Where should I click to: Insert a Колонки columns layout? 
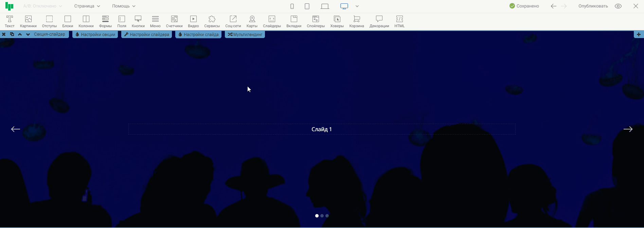point(86,21)
